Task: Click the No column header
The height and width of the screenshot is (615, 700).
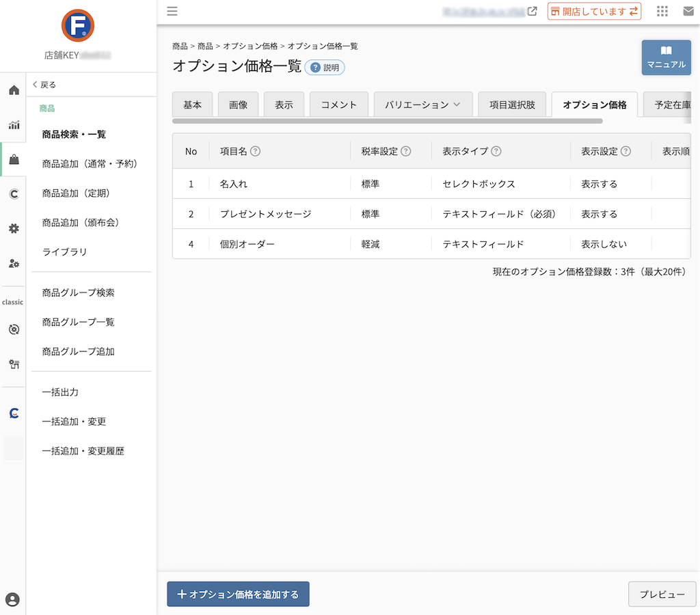Action: [x=191, y=151]
